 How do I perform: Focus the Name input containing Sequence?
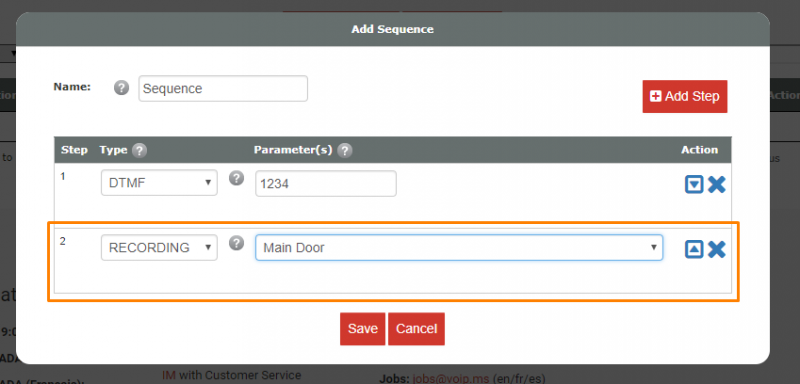coord(223,89)
